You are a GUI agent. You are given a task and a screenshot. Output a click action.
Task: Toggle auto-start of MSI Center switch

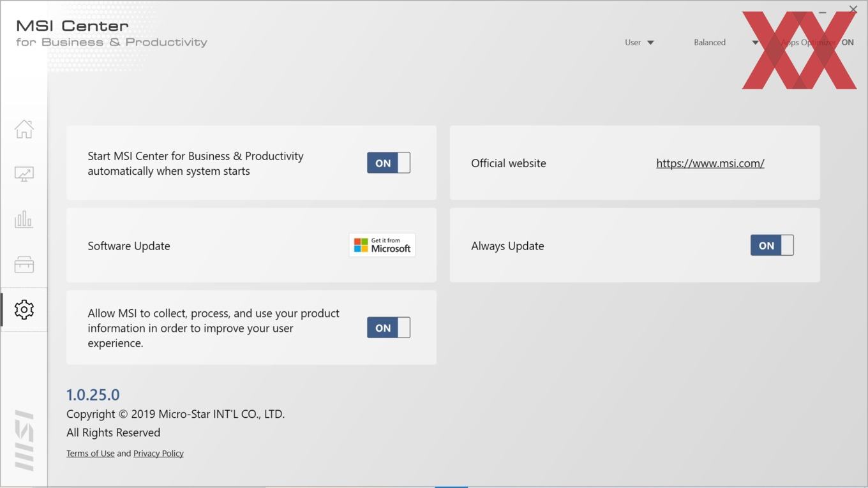[389, 163]
